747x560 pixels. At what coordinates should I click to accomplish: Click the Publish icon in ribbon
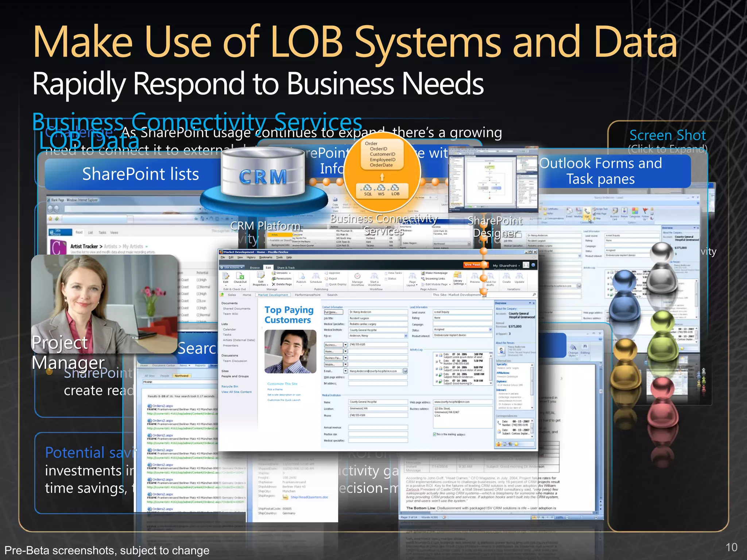pyautogui.click(x=301, y=276)
